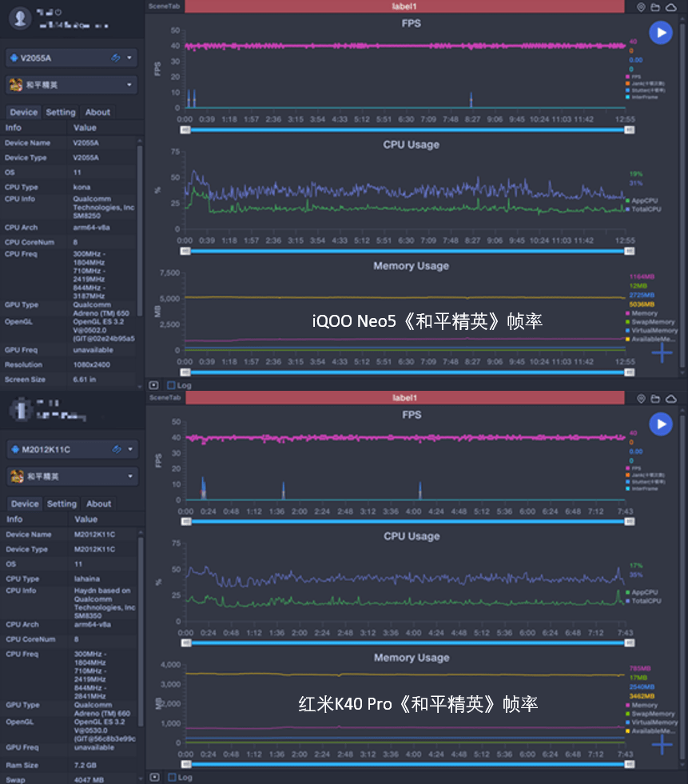Select the CPU Type value kona
The image size is (688, 784).
[x=82, y=188]
